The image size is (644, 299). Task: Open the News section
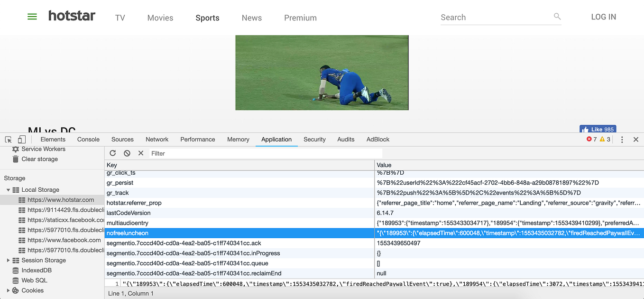pyautogui.click(x=252, y=18)
